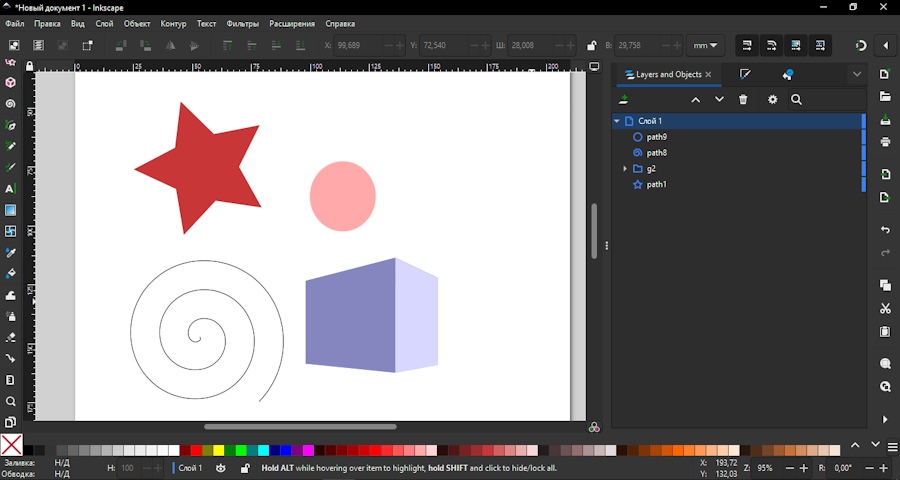This screenshot has width=900, height=480.
Task: Click the Cut scissors icon
Action: pyautogui.click(x=885, y=309)
